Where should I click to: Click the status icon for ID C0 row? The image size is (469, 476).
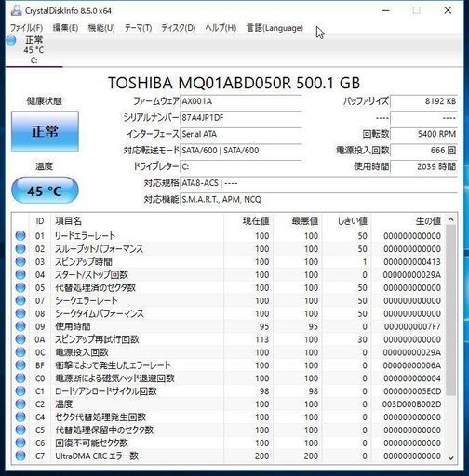click(20, 378)
